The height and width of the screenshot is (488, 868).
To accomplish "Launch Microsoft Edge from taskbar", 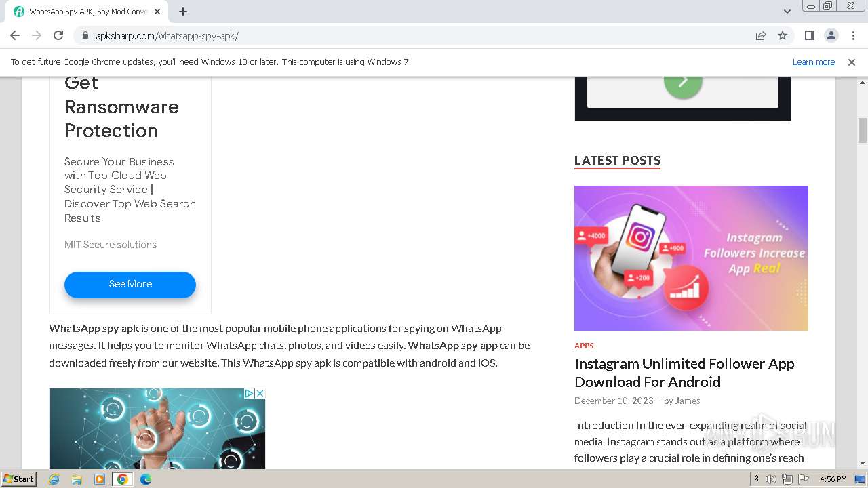I will [x=146, y=479].
